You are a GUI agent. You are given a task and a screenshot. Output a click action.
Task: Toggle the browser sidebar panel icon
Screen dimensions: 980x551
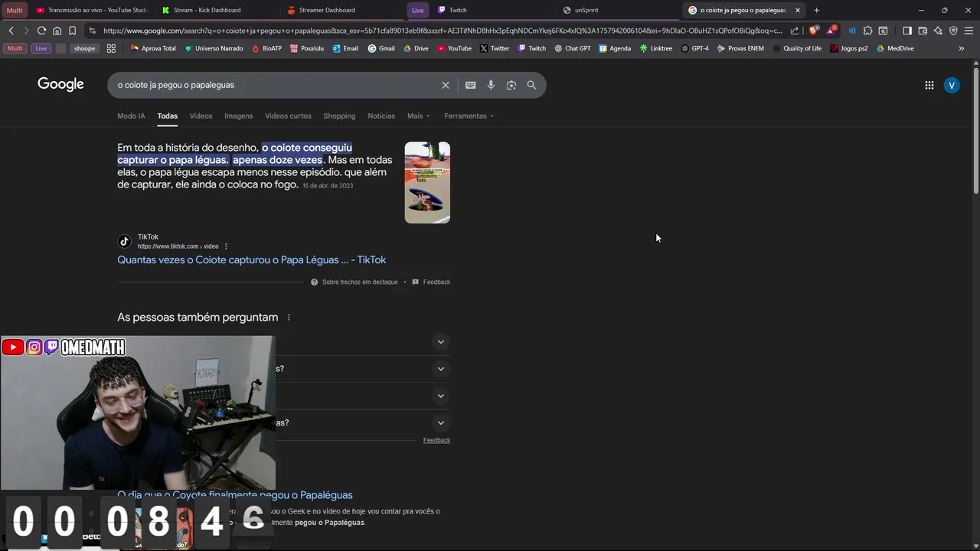coord(907,31)
